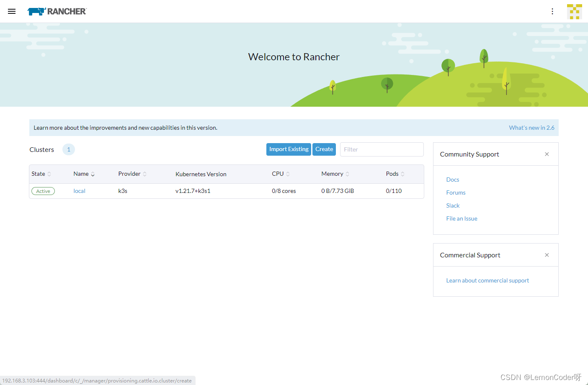The image size is (588, 385).
Task: Sort the cluster table by Provider
Action: tap(132, 174)
